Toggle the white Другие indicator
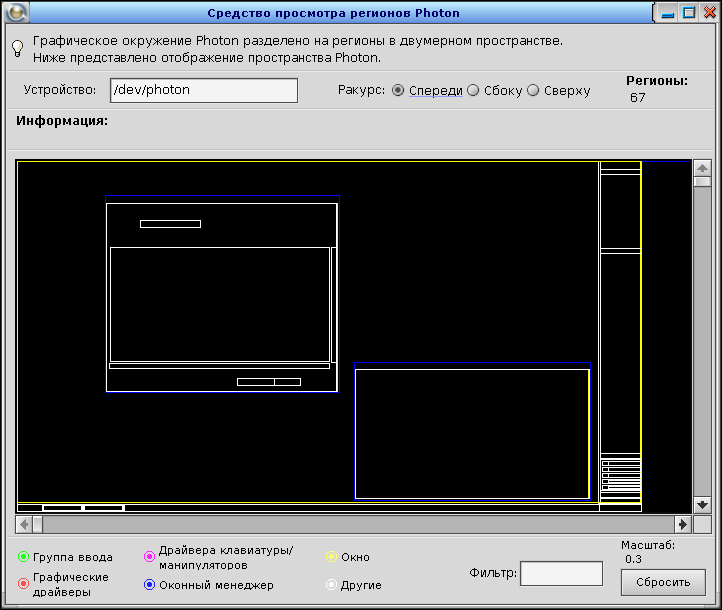Screen dimensions: 722x610 pos(332,585)
